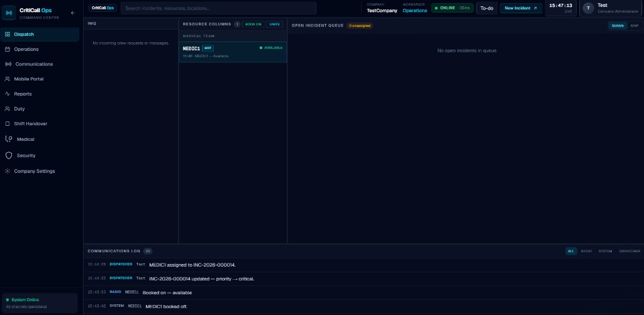The width and height of the screenshot is (644, 315).
Task: Create a New Incident
Action: (x=521, y=8)
